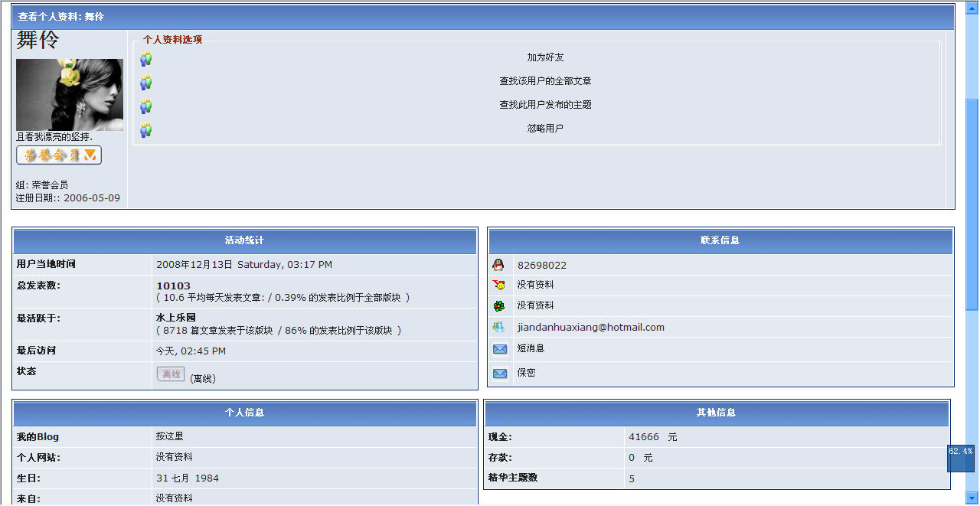Send a 短消息 private message
The width and height of the screenshot is (980, 506).
pos(531,348)
